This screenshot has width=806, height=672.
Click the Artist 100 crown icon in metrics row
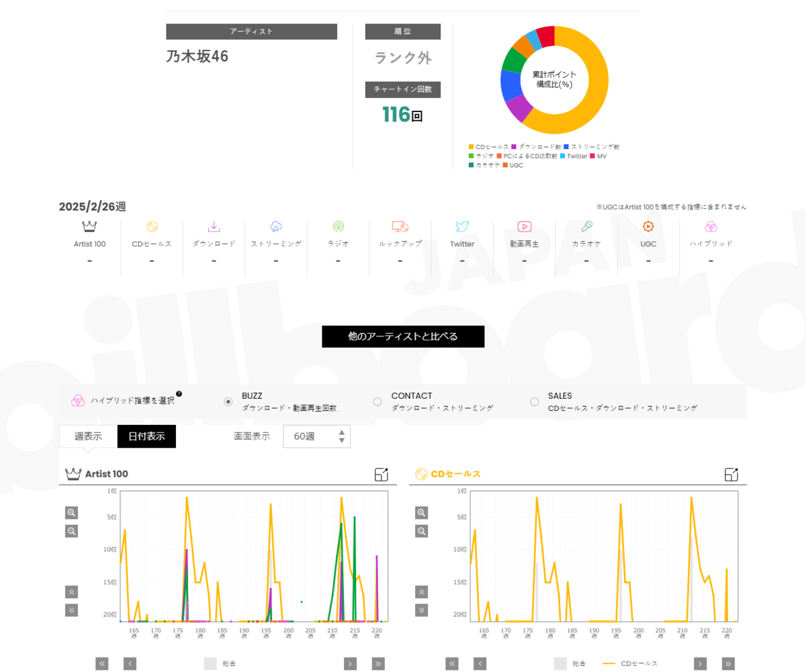pyautogui.click(x=89, y=226)
